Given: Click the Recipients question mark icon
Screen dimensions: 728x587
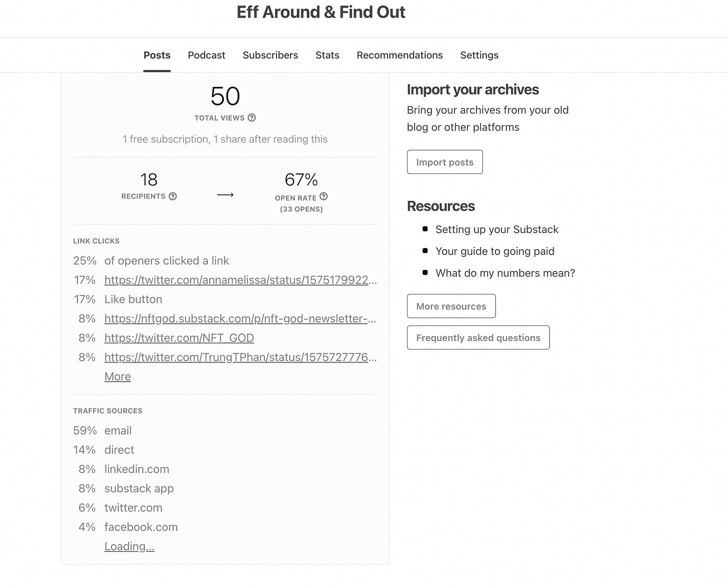Looking at the screenshot, I should point(173,196).
